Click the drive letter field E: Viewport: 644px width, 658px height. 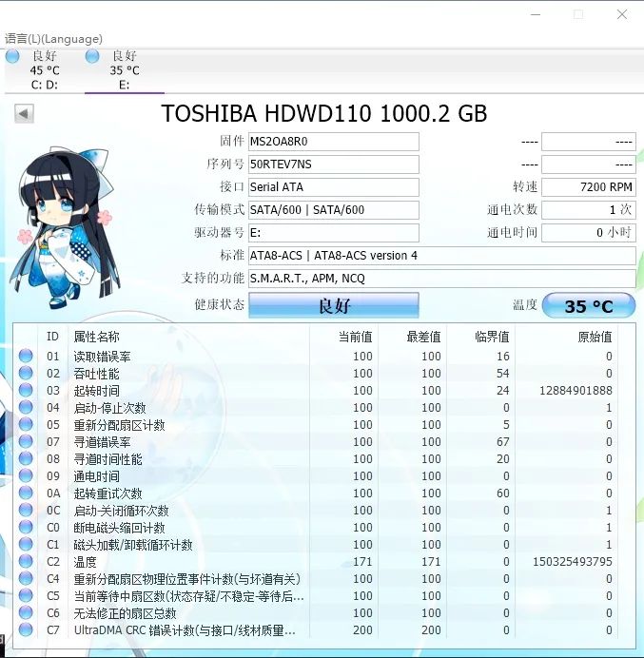(x=334, y=232)
